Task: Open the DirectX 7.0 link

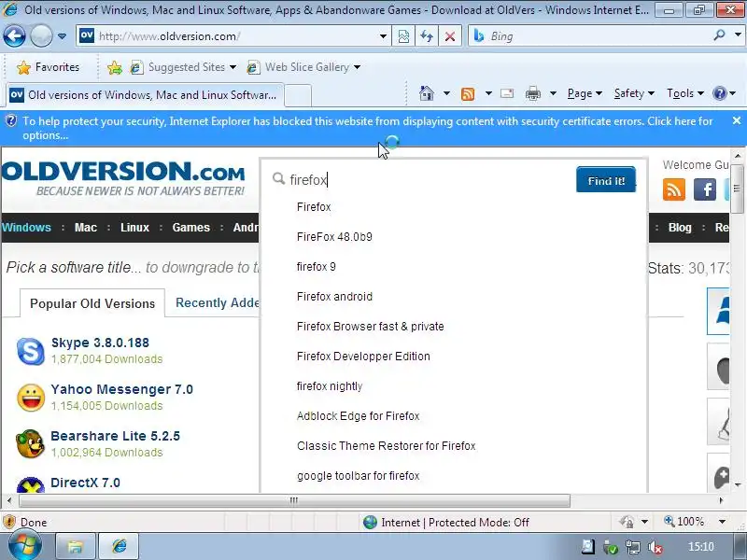Action: [x=85, y=483]
